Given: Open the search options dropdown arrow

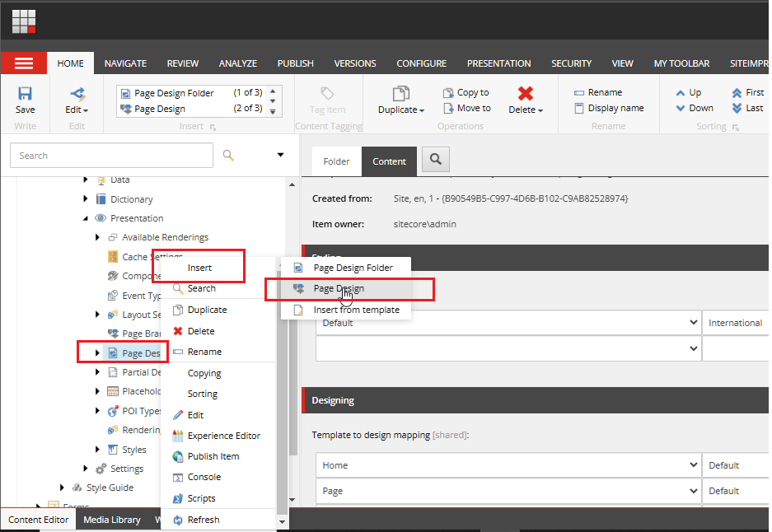Looking at the screenshot, I should click(x=280, y=156).
